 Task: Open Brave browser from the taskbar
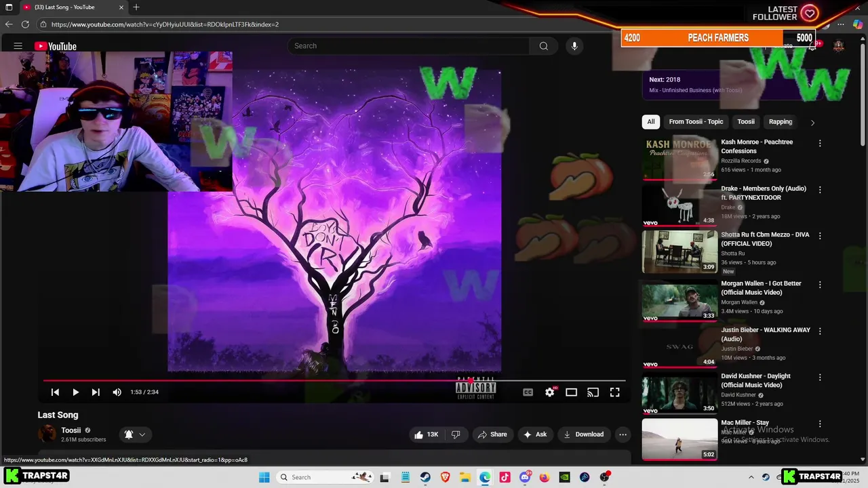tap(445, 477)
